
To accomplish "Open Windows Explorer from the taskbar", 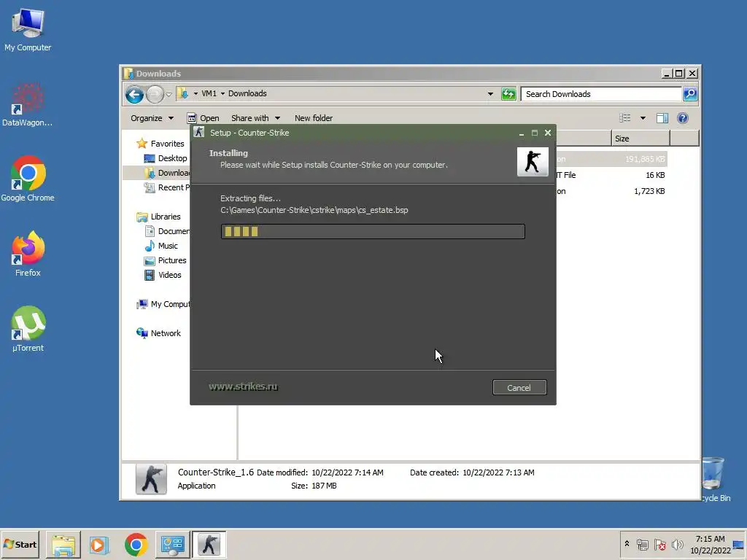I will 63,545.
